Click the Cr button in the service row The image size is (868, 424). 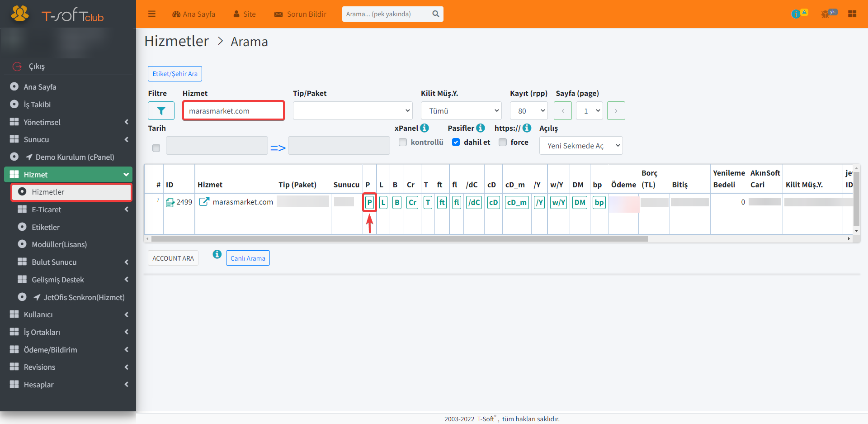tap(413, 202)
